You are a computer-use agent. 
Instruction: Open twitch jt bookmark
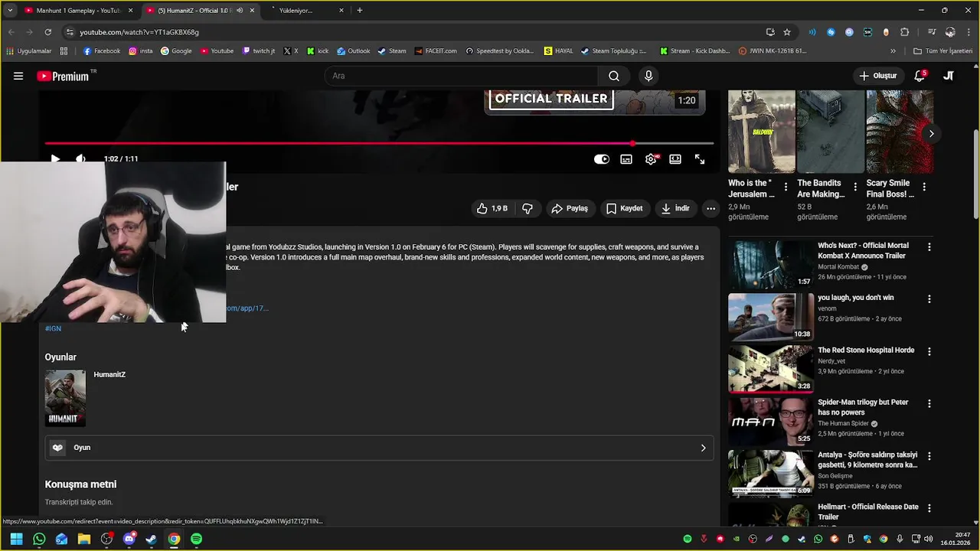[x=259, y=51]
